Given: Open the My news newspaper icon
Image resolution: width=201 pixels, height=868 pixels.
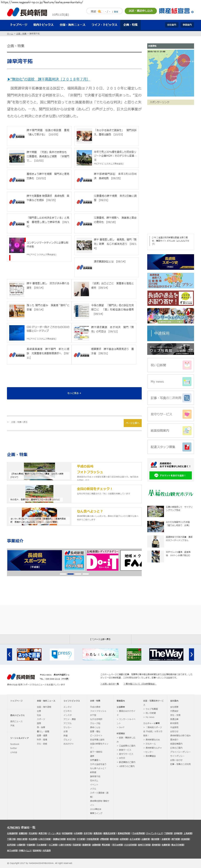Looking at the screenshot, I should 187,381.
